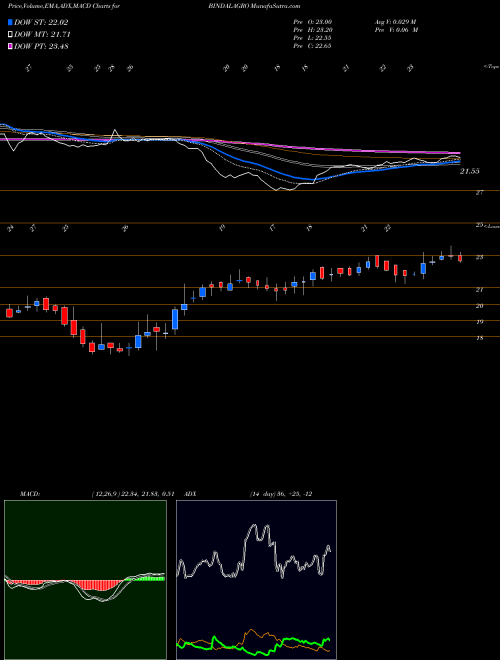Click the 'Pre V: 0.06 M' value

tap(396, 30)
